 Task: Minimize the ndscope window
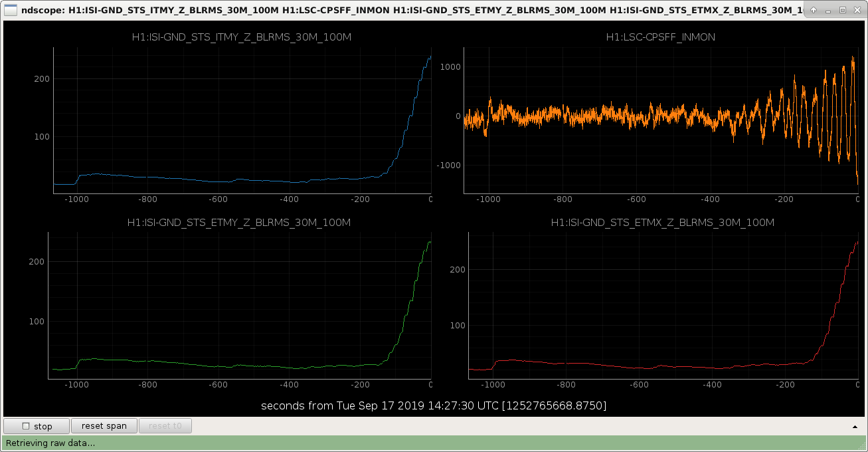(x=829, y=10)
